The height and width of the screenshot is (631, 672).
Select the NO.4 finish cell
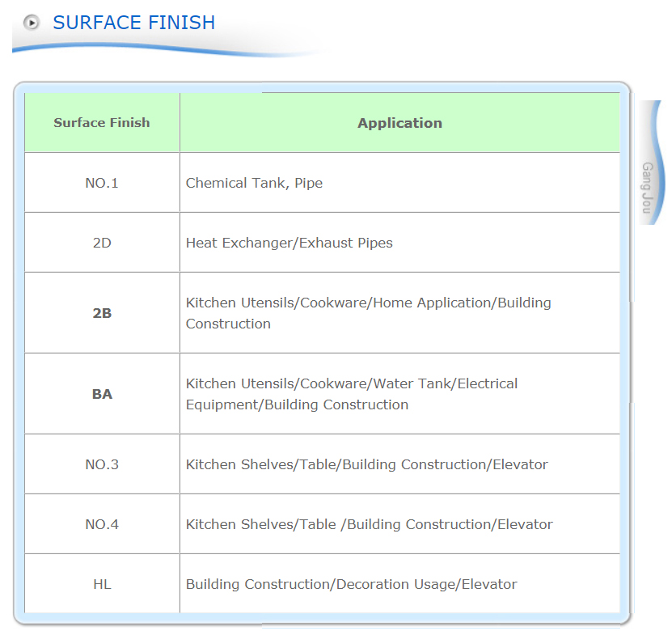(x=102, y=524)
